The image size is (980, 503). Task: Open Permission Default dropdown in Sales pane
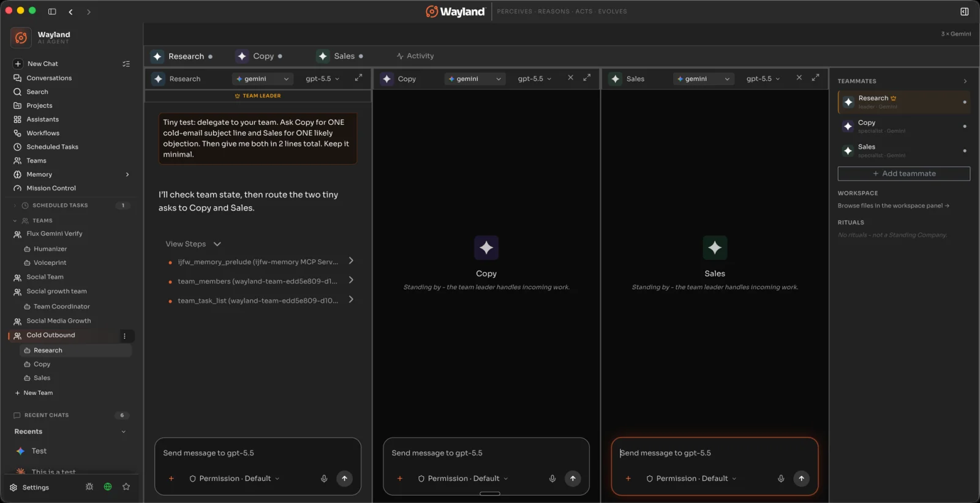click(692, 479)
